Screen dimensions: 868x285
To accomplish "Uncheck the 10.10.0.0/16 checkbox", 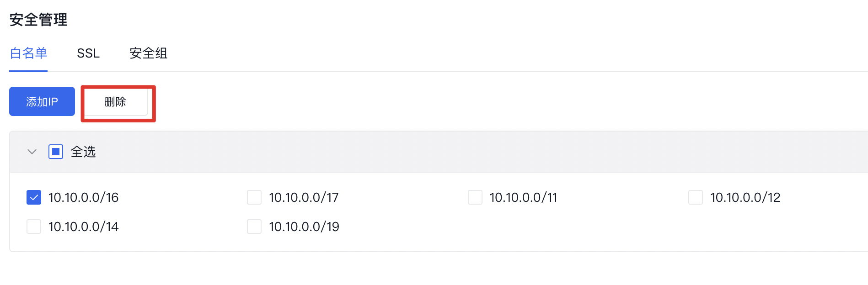I will [34, 197].
